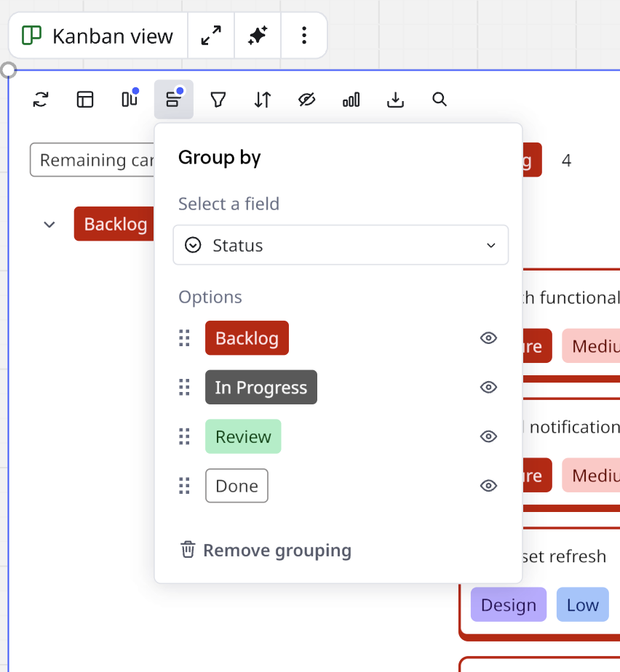Click the Kanban view title button
The height and width of the screenshot is (672, 620).
(98, 36)
